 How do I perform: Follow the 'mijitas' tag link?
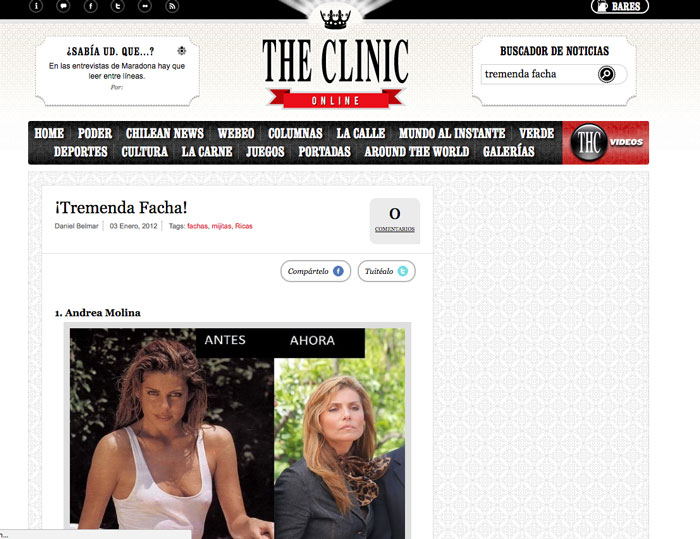[221, 226]
